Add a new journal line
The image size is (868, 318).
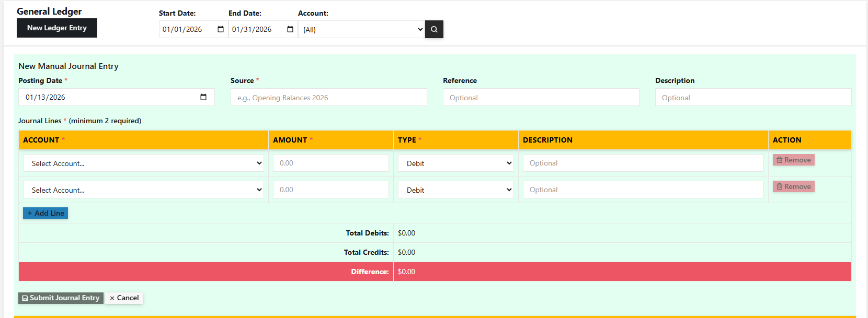(45, 213)
